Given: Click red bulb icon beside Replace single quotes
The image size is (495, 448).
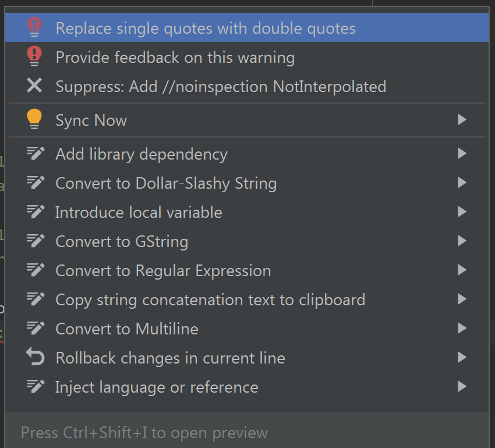Looking at the screenshot, I should coord(34,27).
